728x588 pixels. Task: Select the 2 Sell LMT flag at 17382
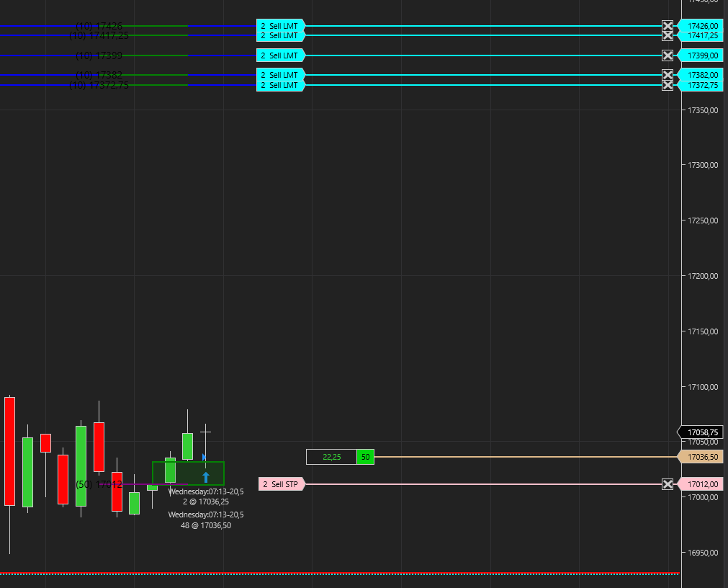[280, 74]
